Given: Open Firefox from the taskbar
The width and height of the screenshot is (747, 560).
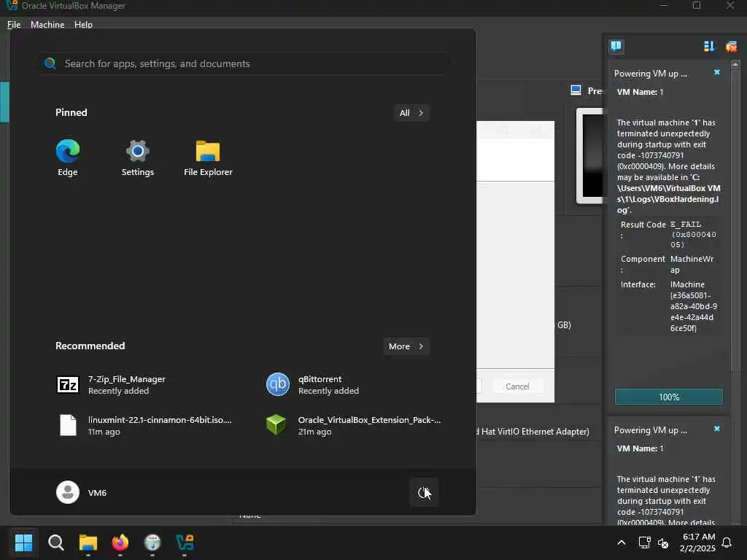Looking at the screenshot, I should [120, 542].
